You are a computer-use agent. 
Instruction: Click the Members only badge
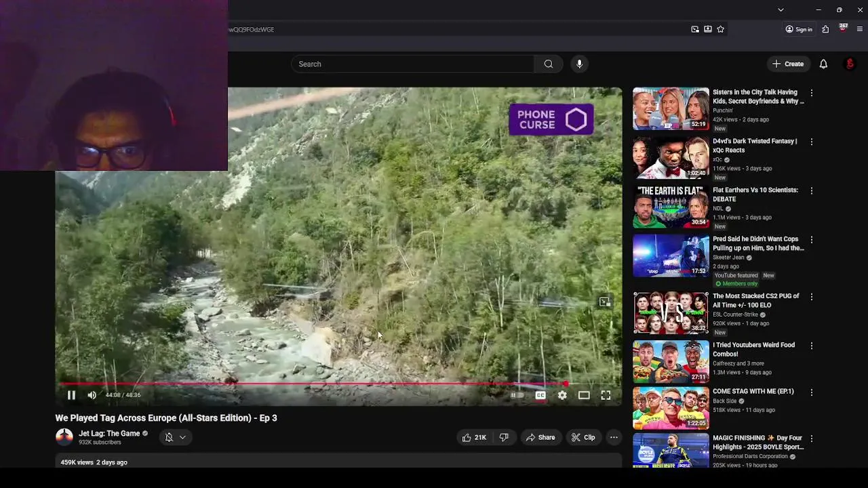[x=736, y=284]
